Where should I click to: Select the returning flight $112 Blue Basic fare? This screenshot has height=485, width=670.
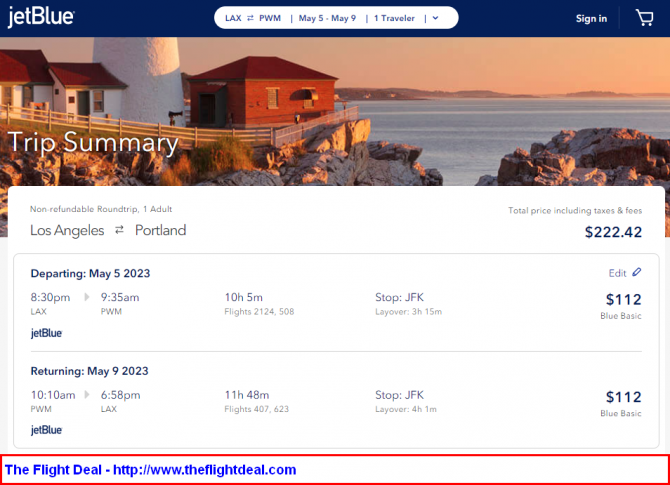(x=623, y=401)
